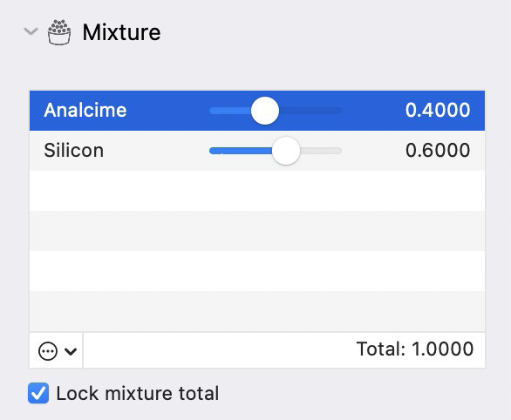
Task: Click the chevron beside the ellipsis button
Action: pyautogui.click(x=71, y=351)
